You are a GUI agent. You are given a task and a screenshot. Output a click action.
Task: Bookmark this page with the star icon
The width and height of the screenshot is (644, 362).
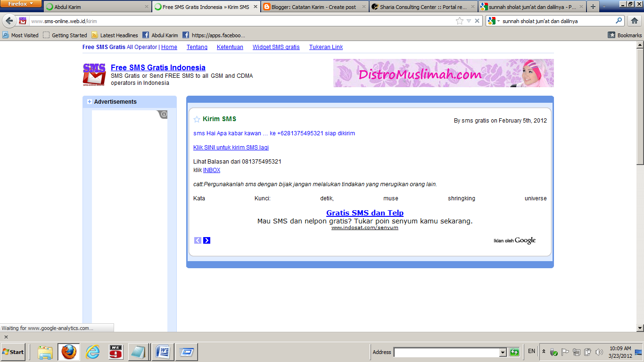[460, 21]
